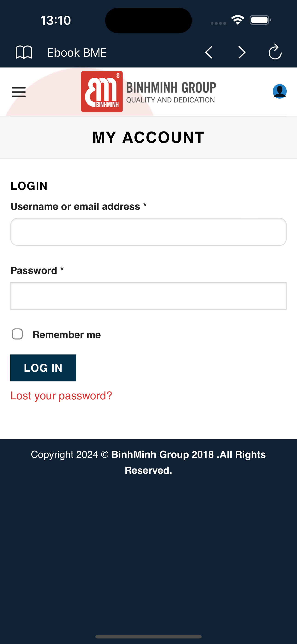Tap the Wi-Fi status icon
The height and width of the screenshot is (644, 297).
click(x=238, y=20)
